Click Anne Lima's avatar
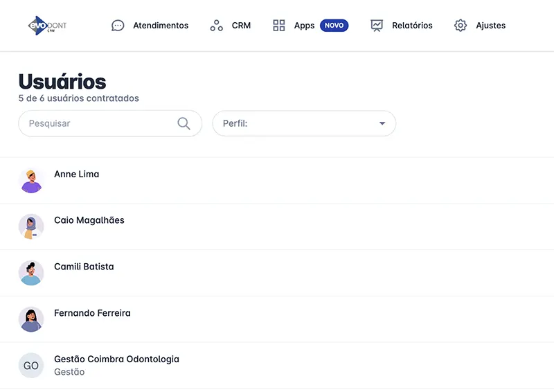 click(x=31, y=181)
